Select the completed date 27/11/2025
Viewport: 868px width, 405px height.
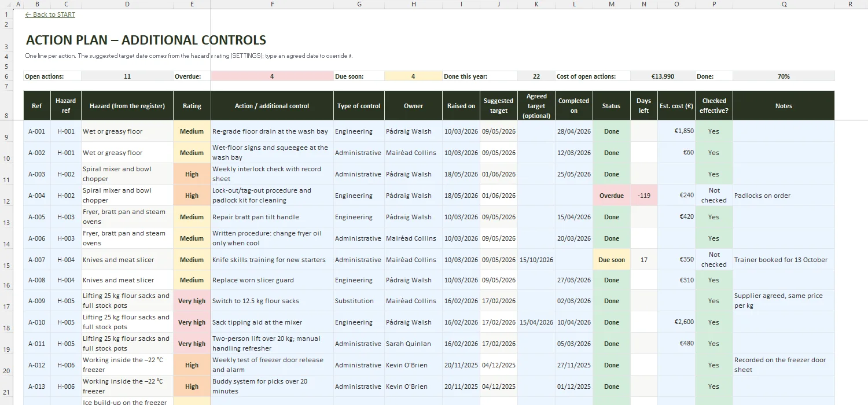point(573,365)
